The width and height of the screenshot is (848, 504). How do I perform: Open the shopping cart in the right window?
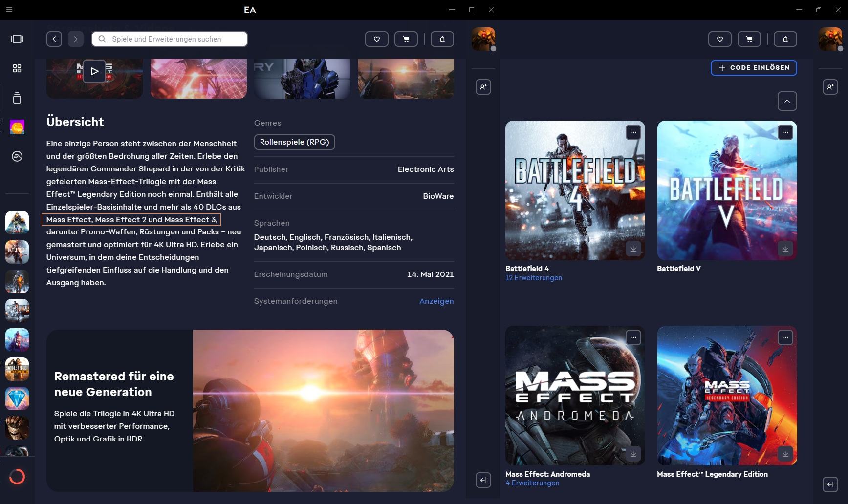coord(749,39)
